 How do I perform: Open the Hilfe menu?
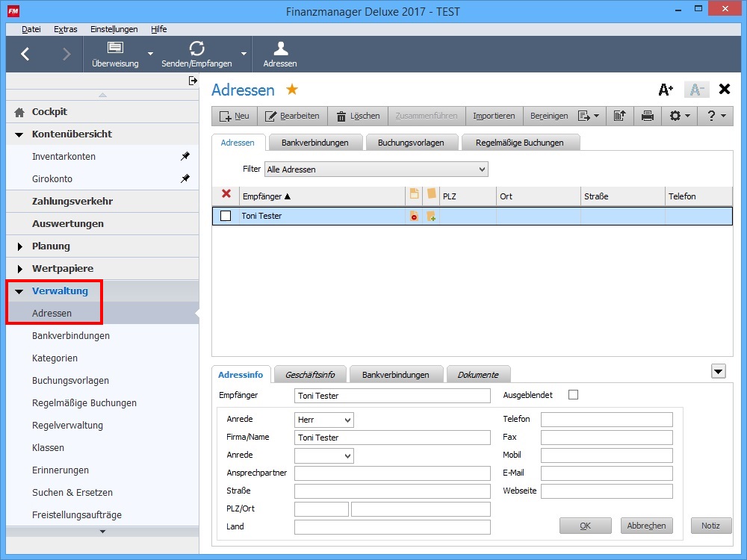click(x=158, y=29)
